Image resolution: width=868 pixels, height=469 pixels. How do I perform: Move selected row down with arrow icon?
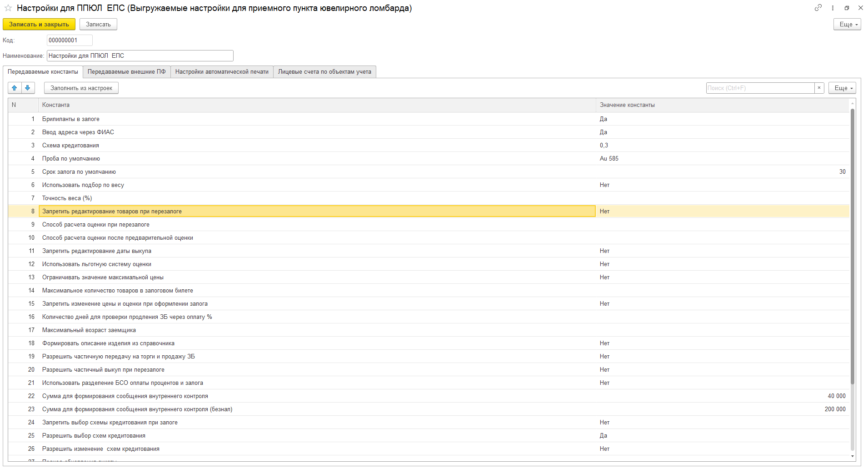pos(28,88)
